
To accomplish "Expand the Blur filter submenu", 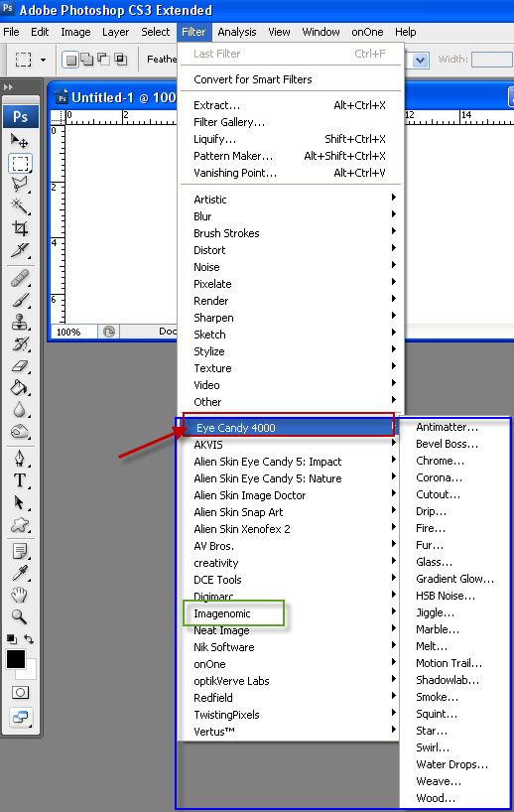I will pos(291,216).
